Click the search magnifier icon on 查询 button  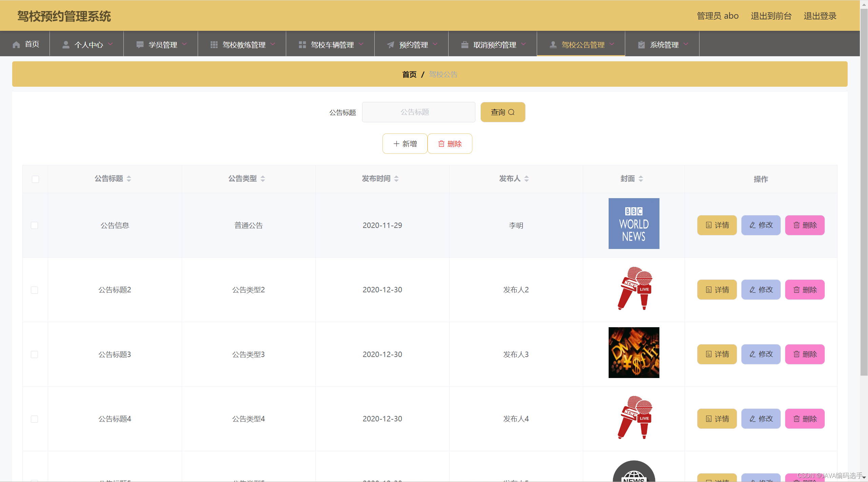511,112
